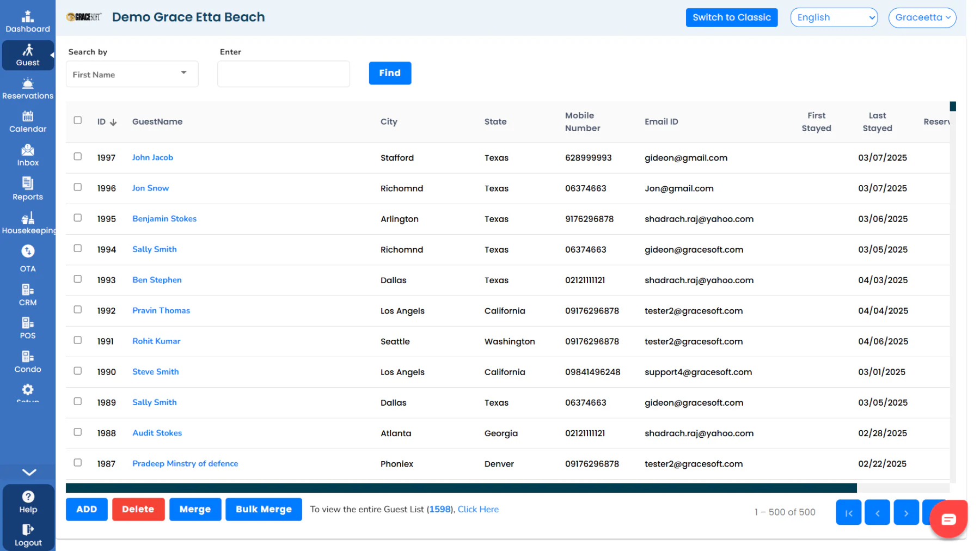
Task: Open guest Audit Stokes
Action: [x=157, y=433]
